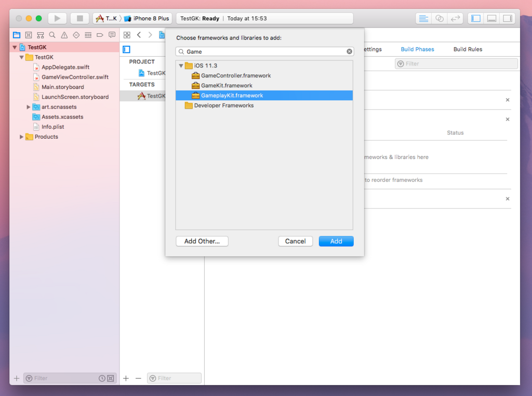
Task: Select GameplayKit.framework
Action: 264,95
